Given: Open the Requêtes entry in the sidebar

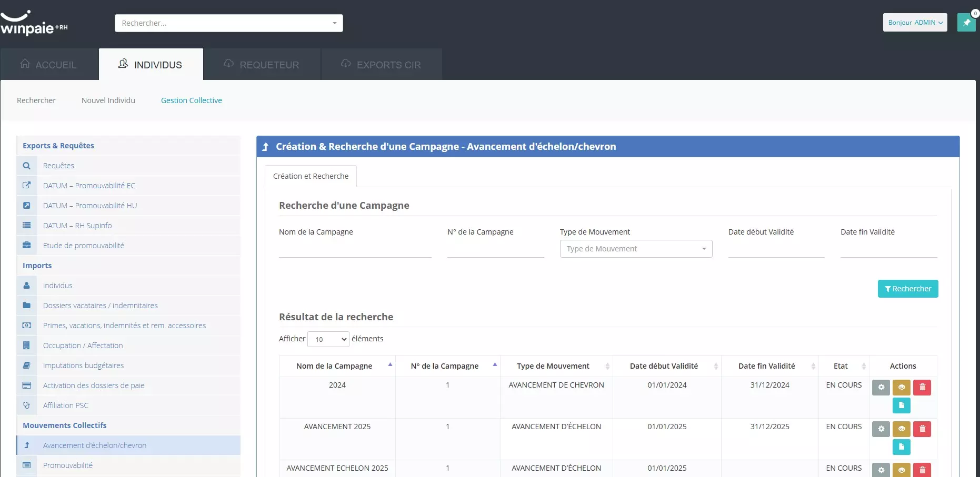Looking at the screenshot, I should coord(128,166).
